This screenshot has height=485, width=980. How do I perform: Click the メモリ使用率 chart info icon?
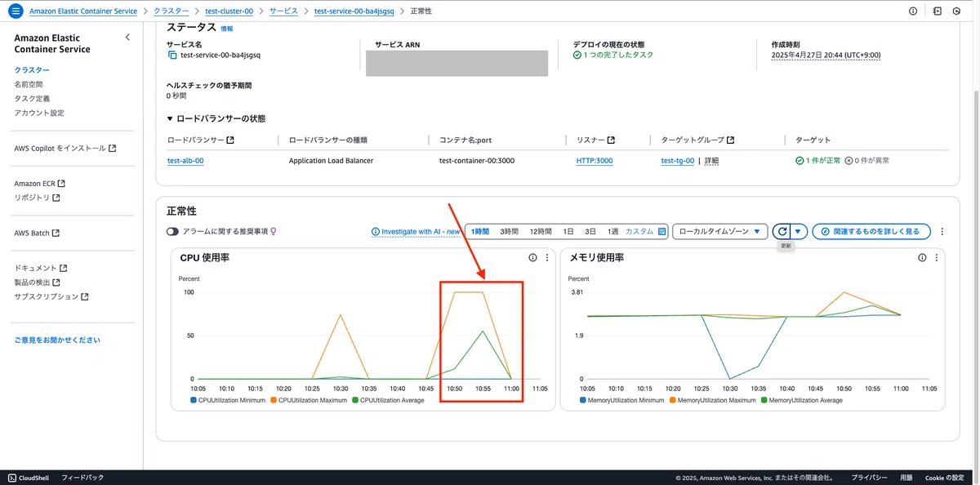click(x=922, y=257)
